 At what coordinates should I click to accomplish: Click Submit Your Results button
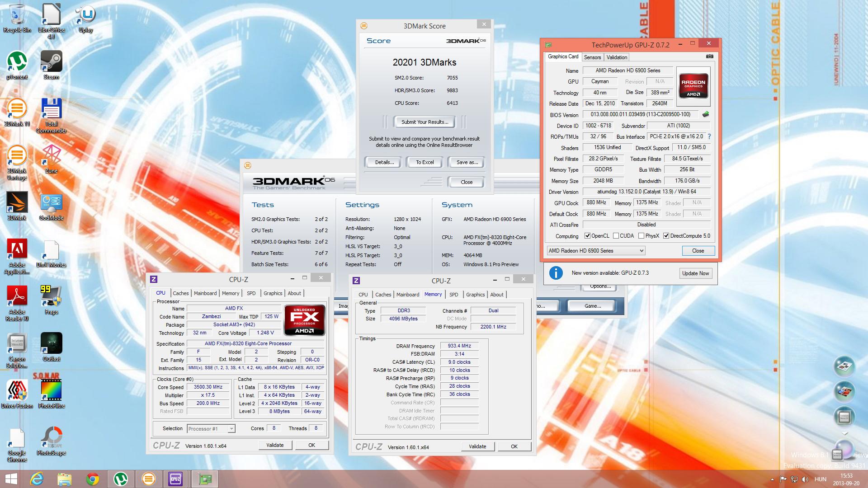pos(425,122)
